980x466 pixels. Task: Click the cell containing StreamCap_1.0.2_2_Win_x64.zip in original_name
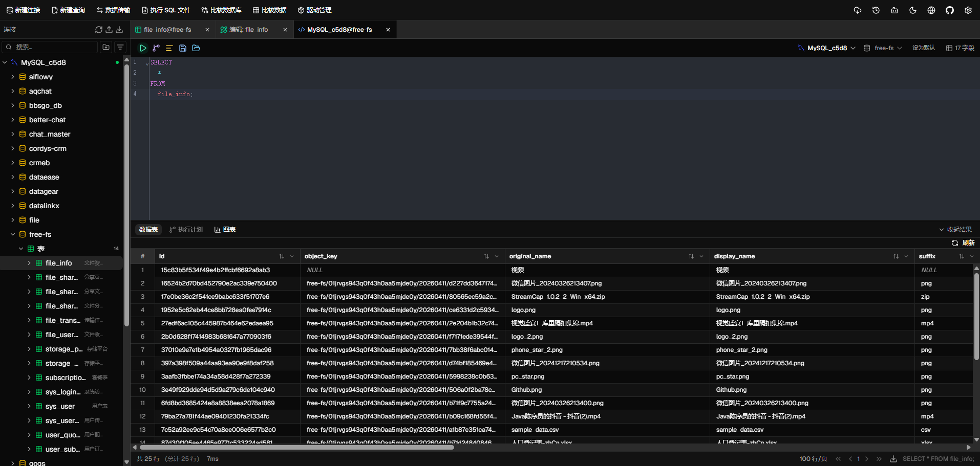coord(607,297)
